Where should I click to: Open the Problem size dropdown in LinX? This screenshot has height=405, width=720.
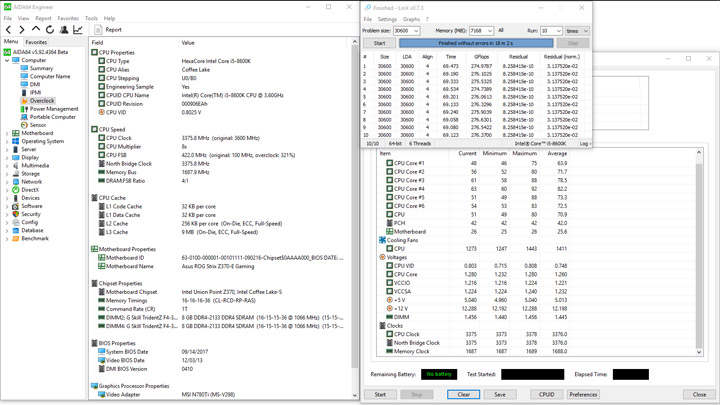click(415, 31)
